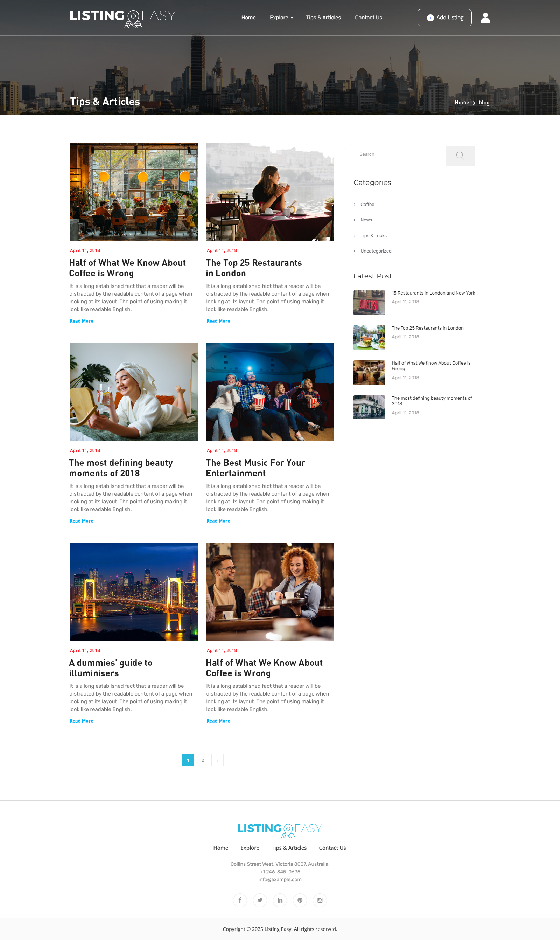Open the Facebook social icon in footer

[x=240, y=900]
